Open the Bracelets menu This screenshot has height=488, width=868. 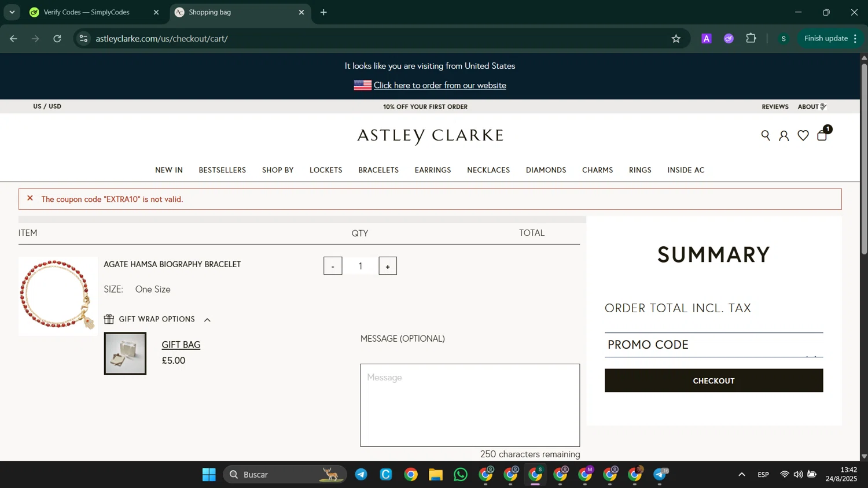click(378, 170)
